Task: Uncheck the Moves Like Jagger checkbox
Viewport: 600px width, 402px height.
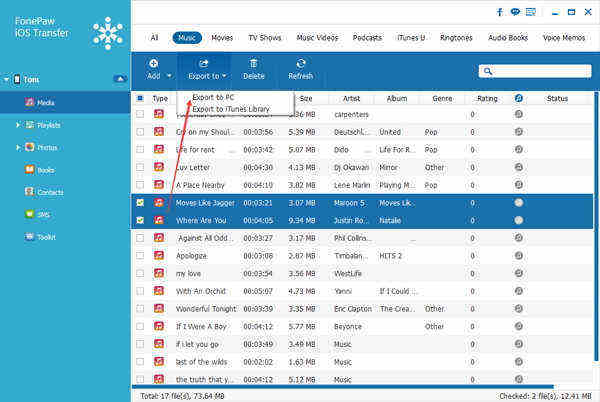Action: point(140,203)
